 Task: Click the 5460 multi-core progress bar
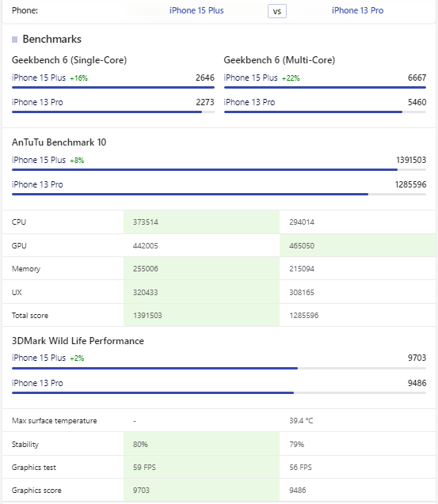(x=325, y=112)
